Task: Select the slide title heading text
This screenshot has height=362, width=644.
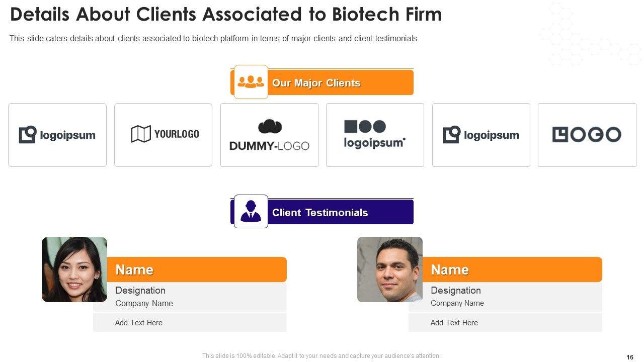Action: coord(226,15)
